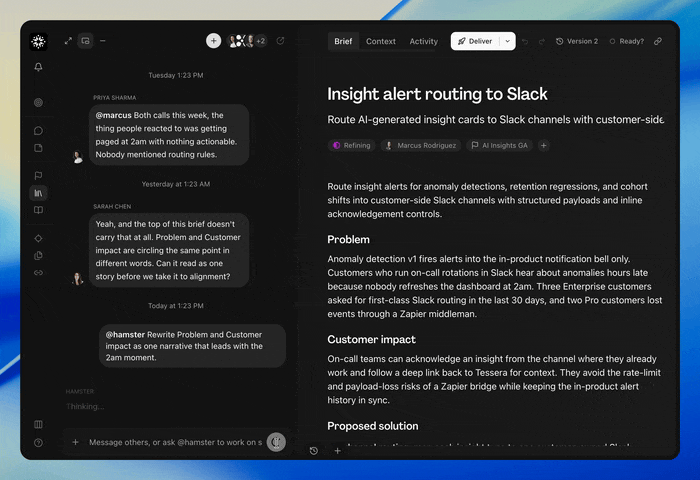The height and width of the screenshot is (480, 700).
Task: Click the help question mark icon
Action: pos(38,443)
